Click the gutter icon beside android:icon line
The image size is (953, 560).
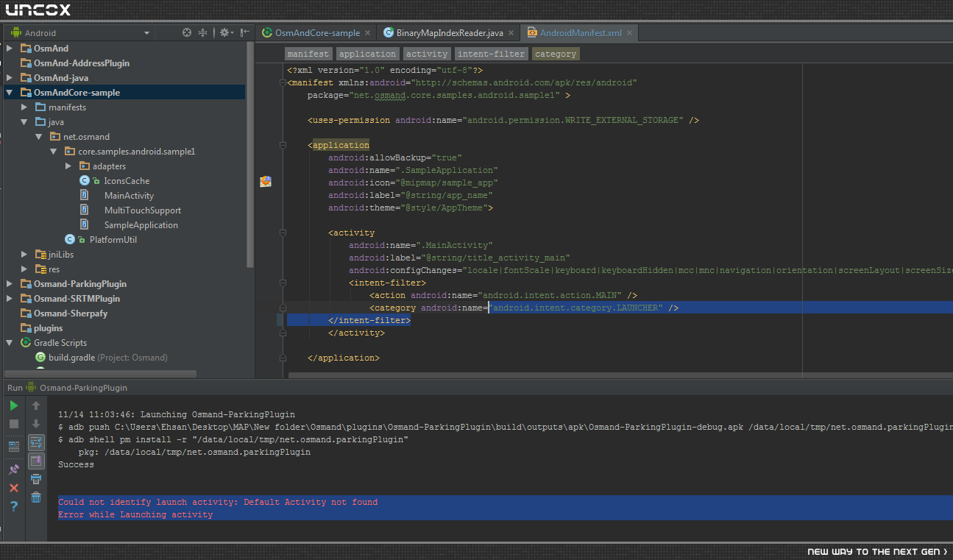pos(266,182)
